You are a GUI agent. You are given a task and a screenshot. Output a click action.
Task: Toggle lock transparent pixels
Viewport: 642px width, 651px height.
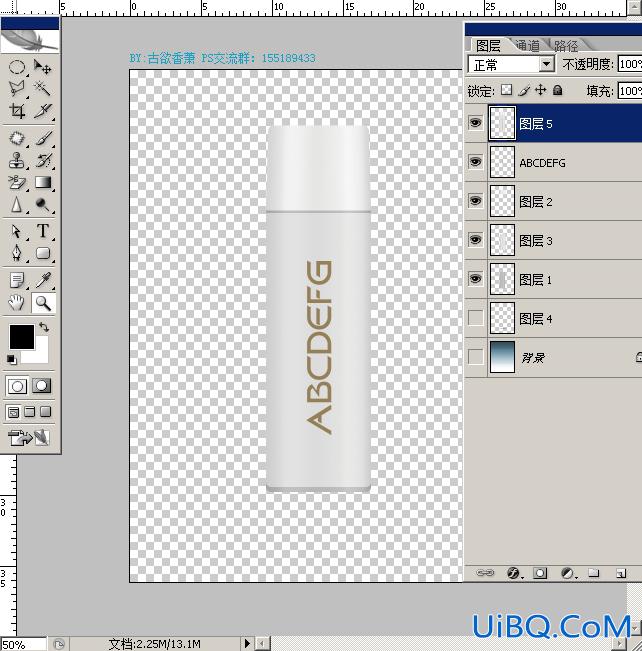506,90
